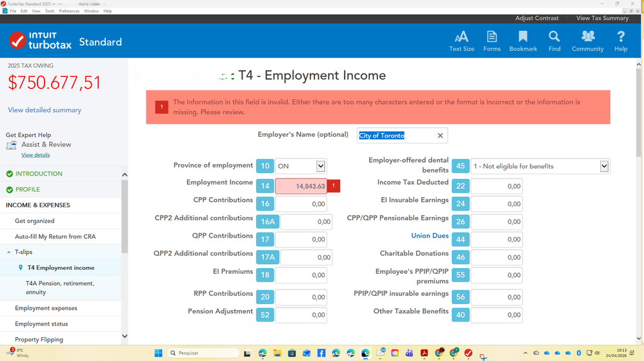Open the Community icon

click(587, 41)
